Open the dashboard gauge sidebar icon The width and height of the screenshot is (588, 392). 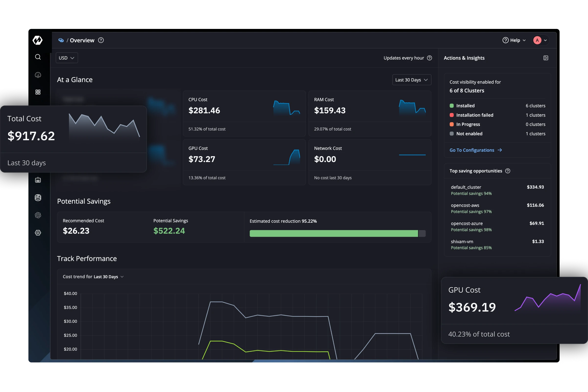[38, 75]
